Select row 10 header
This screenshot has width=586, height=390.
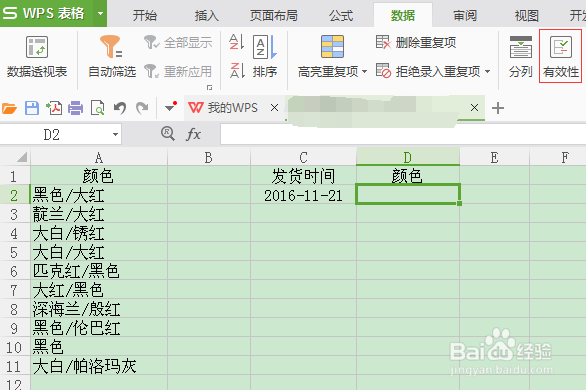click(x=15, y=347)
